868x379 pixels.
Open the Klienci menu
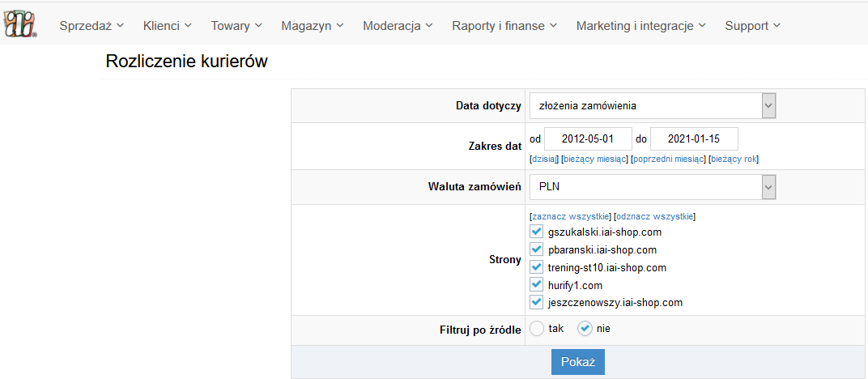[x=167, y=25]
